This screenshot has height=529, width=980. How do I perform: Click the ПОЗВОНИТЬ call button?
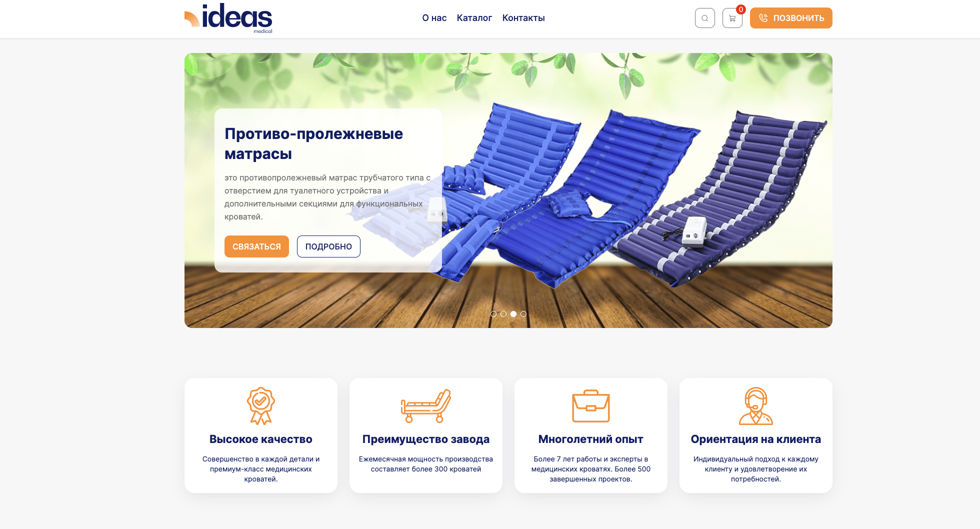click(791, 18)
